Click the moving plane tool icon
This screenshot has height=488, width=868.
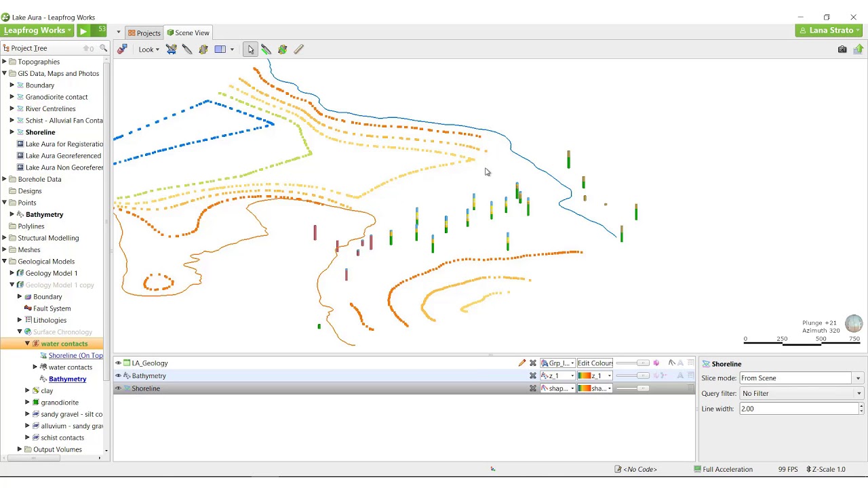203,49
